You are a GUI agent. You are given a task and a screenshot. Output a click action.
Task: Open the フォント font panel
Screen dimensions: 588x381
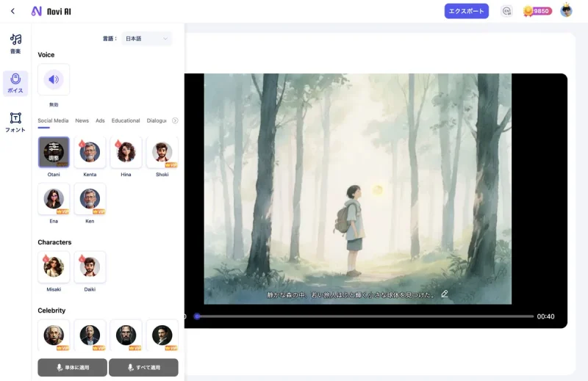tap(15, 122)
